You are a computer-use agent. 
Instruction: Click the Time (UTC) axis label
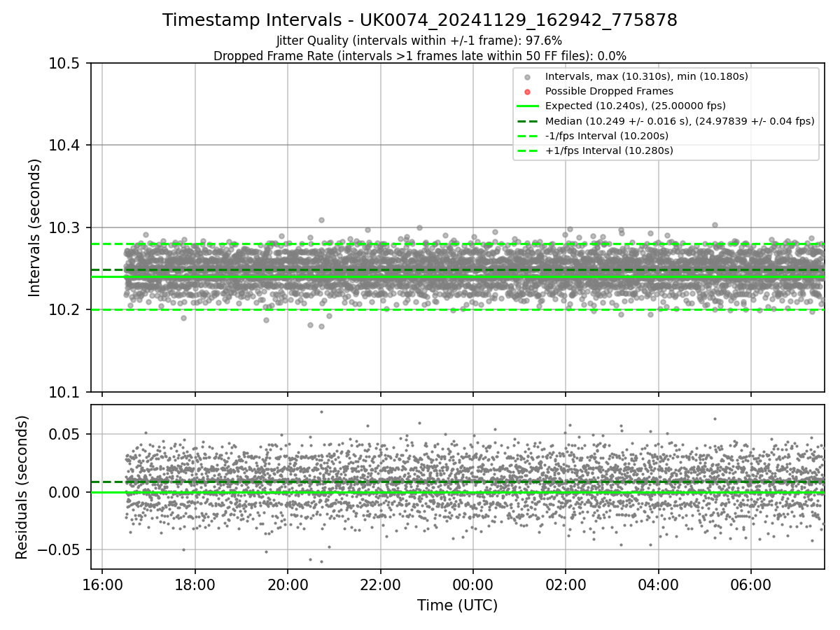(x=457, y=605)
